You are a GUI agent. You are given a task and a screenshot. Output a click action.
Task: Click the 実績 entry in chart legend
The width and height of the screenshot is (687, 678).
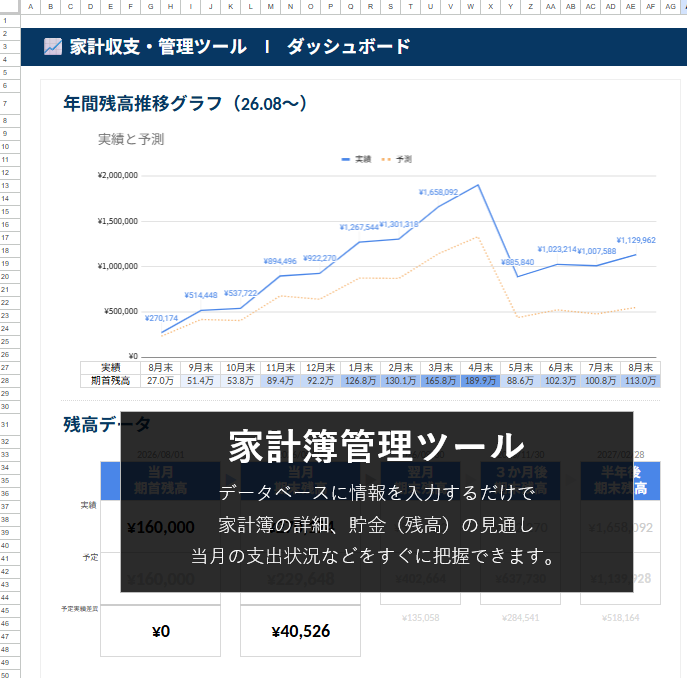[x=356, y=159]
